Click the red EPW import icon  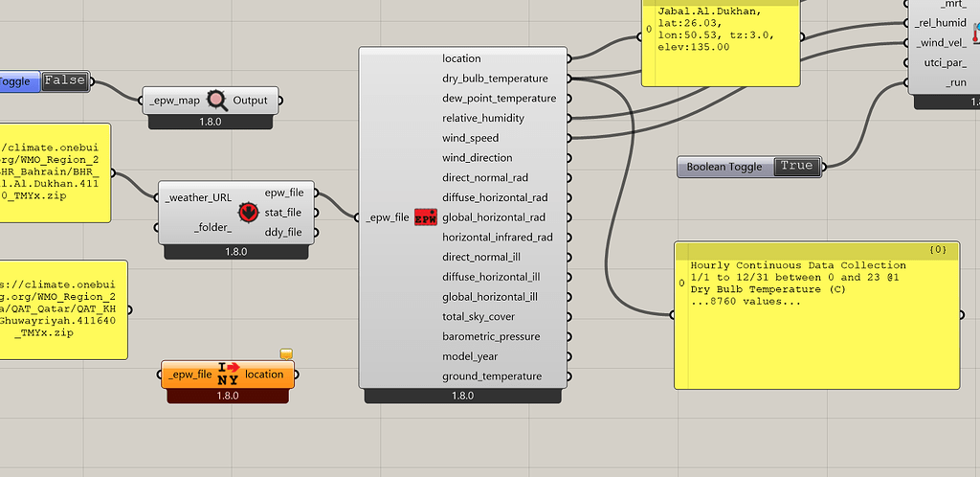[x=426, y=216]
